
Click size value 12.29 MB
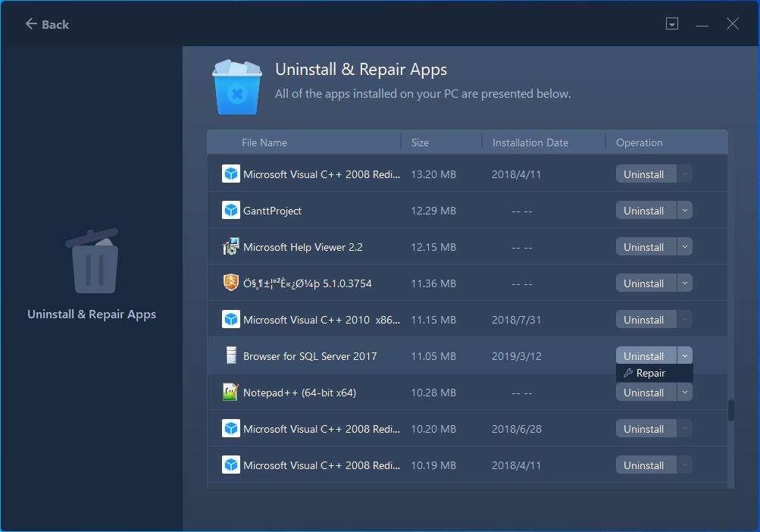tap(433, 211)
